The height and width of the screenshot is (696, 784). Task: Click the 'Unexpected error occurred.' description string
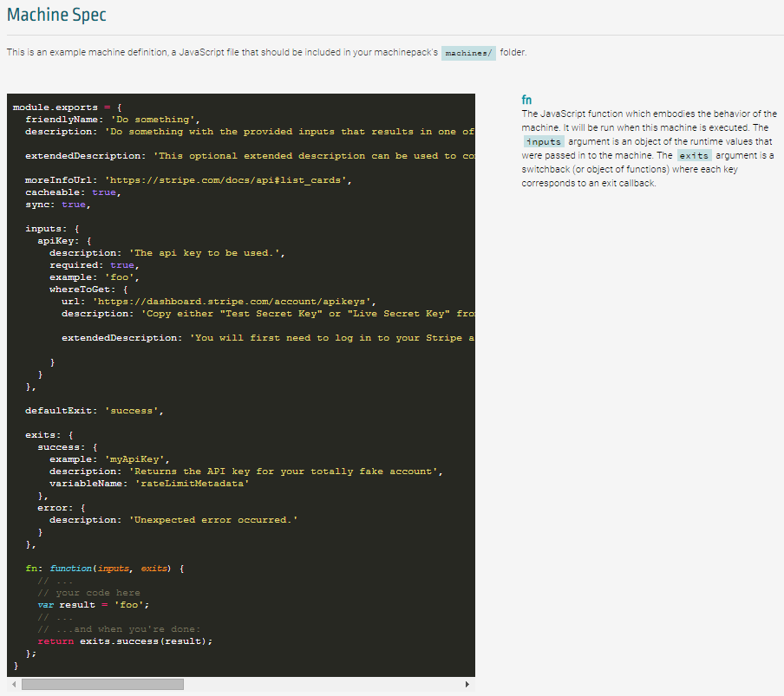213,520
